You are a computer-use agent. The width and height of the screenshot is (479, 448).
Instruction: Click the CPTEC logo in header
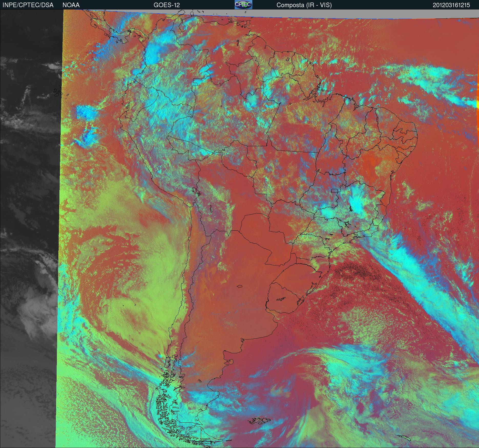pos(243,5)
